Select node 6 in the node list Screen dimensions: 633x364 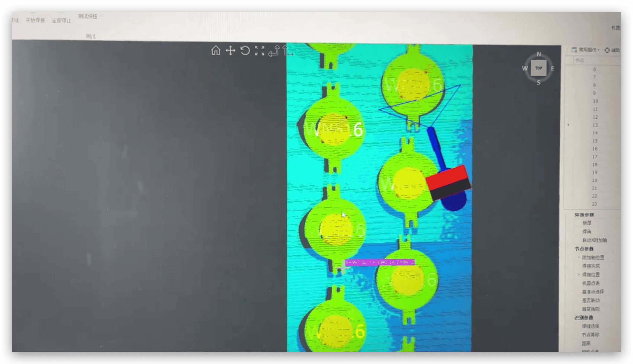pos(594,69)
